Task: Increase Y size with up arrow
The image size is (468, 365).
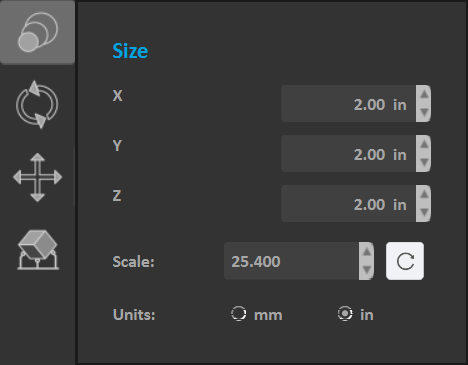Action: [424, 144]
